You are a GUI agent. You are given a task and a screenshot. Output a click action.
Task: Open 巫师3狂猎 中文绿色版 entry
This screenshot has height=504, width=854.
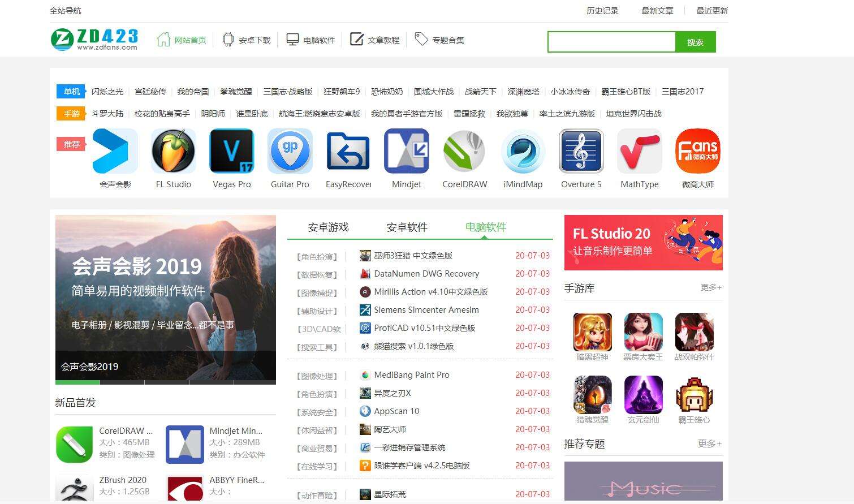(413, 256)
